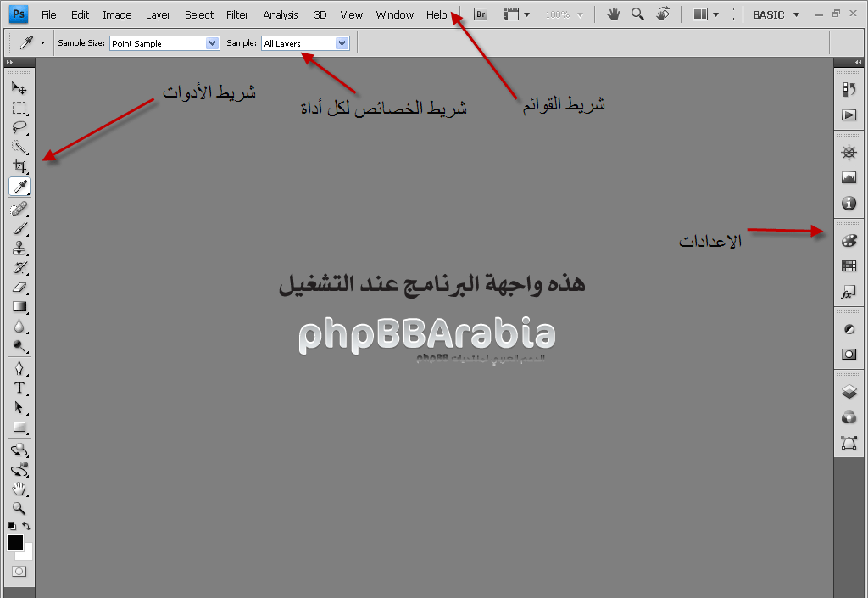The width and height of the screenshot is (868, 598).
Task: Open the Window menu
Action: point(394,15)
